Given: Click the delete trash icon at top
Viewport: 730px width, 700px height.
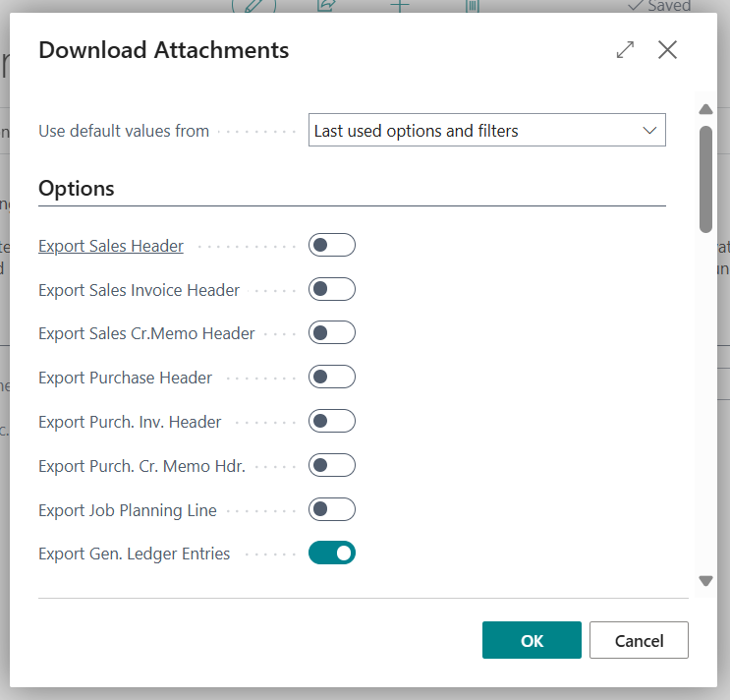Looking at the screenshot, I should 472,6.
